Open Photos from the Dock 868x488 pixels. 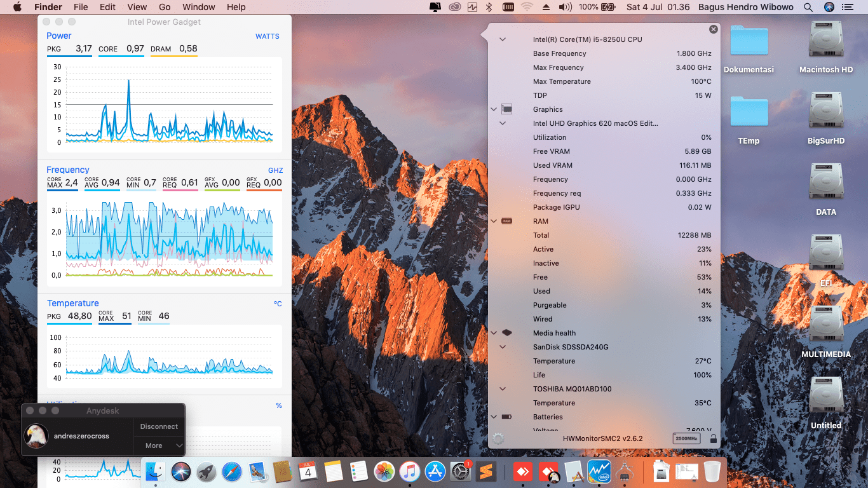point(384,471)
